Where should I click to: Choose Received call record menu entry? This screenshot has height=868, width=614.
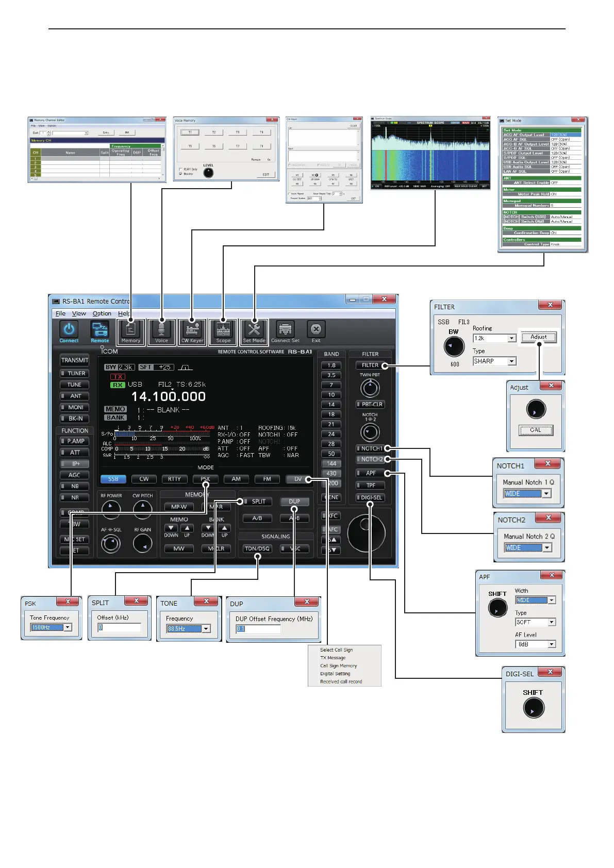coord(341,681)
